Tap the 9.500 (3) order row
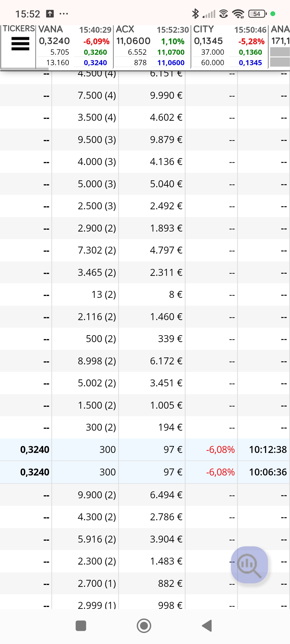 [x=145, y=140]
